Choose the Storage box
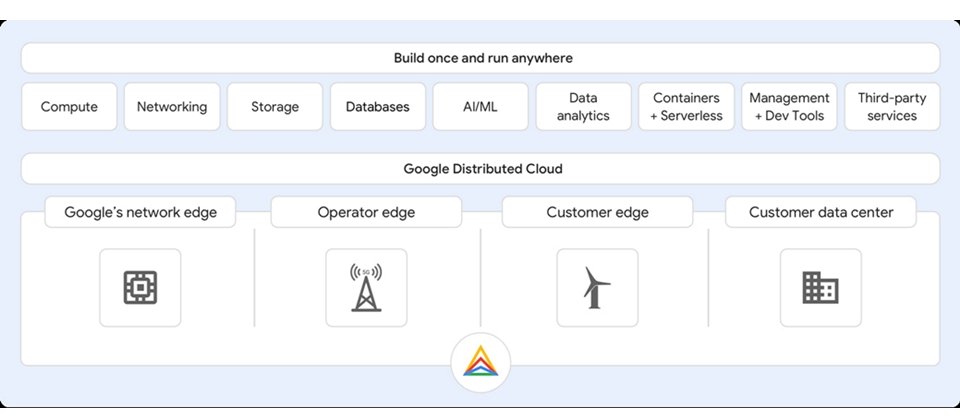Screen dimensions: 960x420 275,107
